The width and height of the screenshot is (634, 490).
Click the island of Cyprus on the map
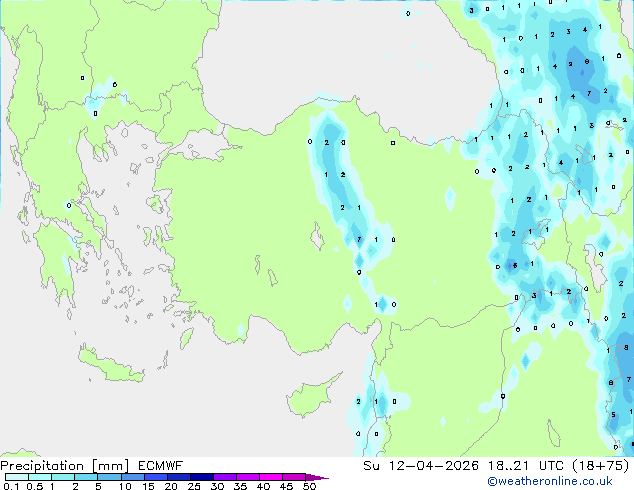[x=311, y=396]
